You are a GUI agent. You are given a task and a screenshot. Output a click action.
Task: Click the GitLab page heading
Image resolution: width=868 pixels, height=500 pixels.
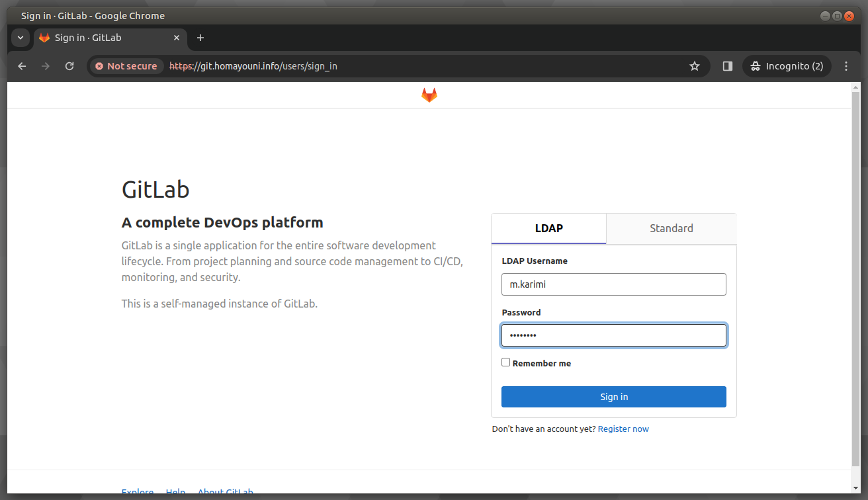[155, 190]
